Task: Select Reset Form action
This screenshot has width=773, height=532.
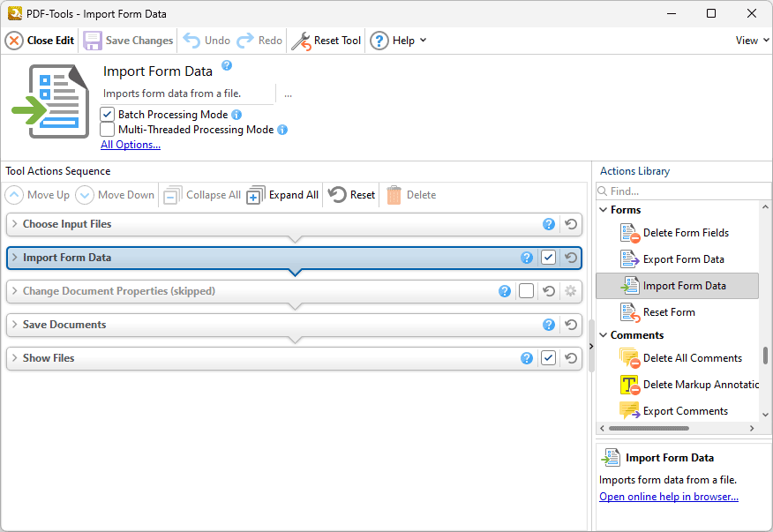Action: (x=678, y=312)
